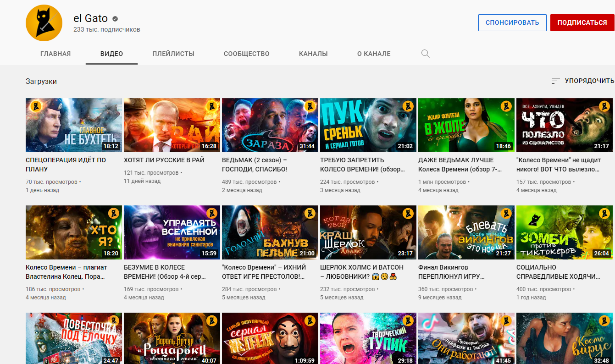Play the ЧТО ПОЛЕЗЛО thumbnail video
The height and width of the screenshot is (364, 615).
tap(565, 125)
